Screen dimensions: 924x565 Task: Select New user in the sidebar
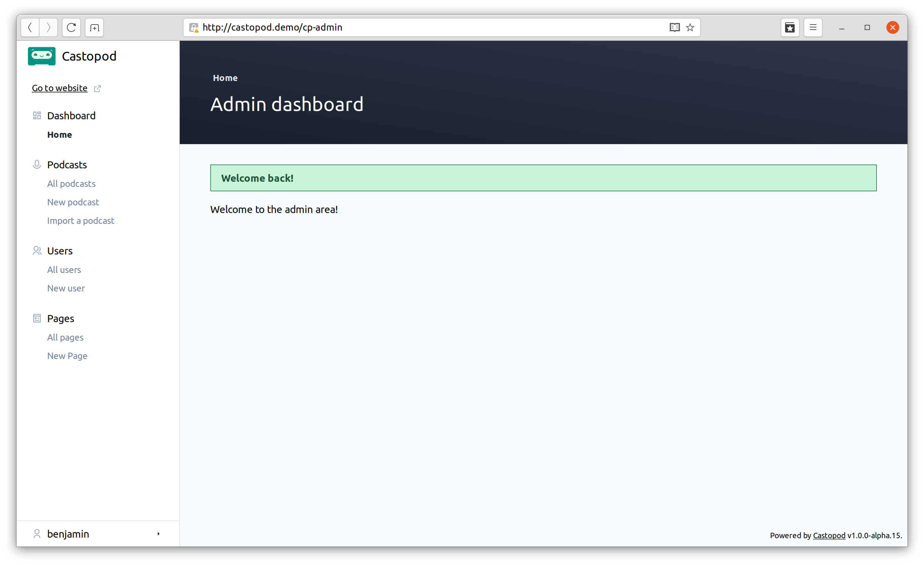(66, 288)
